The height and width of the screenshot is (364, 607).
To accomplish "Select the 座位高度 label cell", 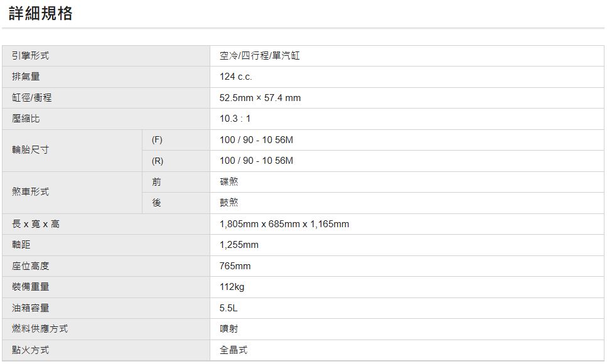I will pos(31,266).
